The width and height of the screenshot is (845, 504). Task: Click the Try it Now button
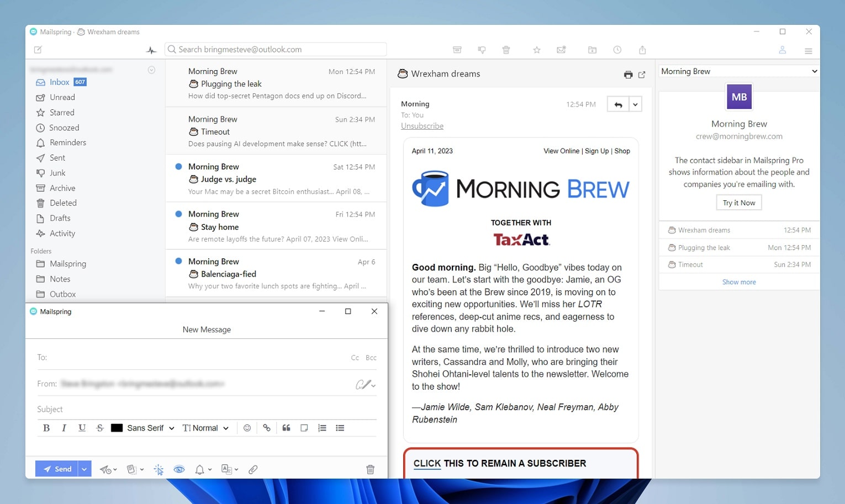pos(739,203)
